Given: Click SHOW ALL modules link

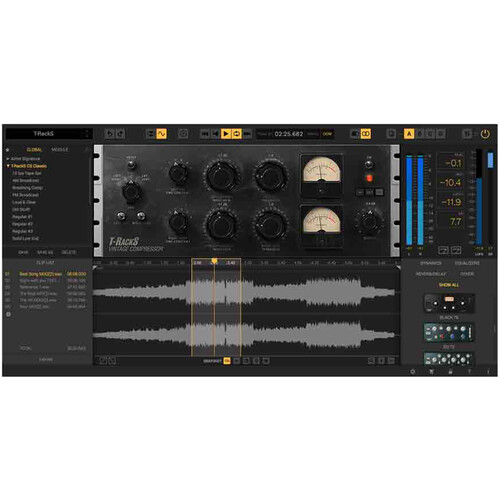Looking at the screenshot, I should coord(449,285).
